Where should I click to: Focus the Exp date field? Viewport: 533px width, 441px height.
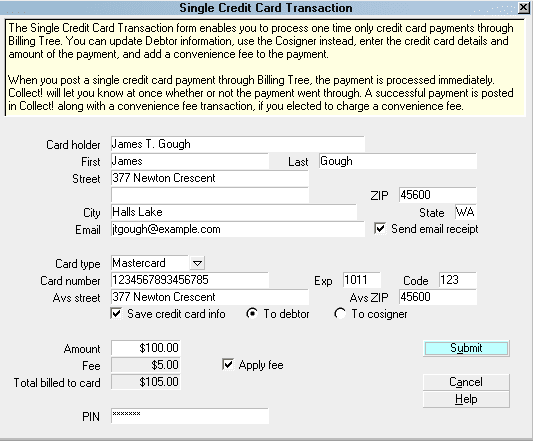point(362,280)
